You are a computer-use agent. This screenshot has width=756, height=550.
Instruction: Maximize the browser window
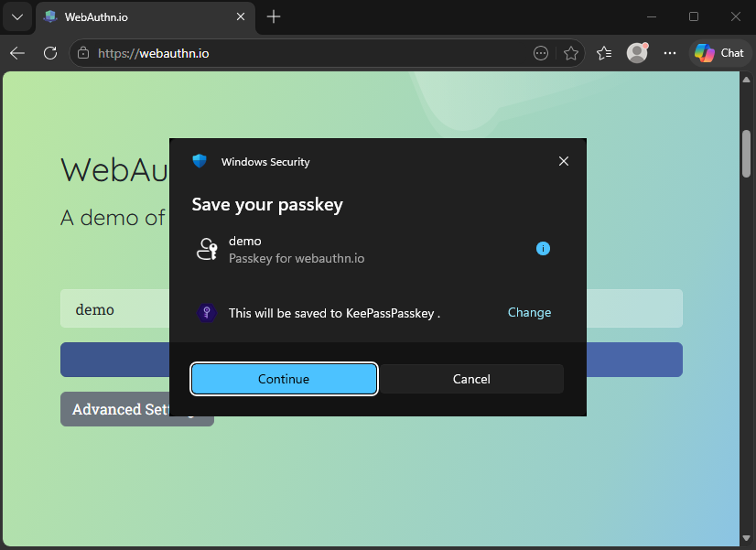point(694,16)
